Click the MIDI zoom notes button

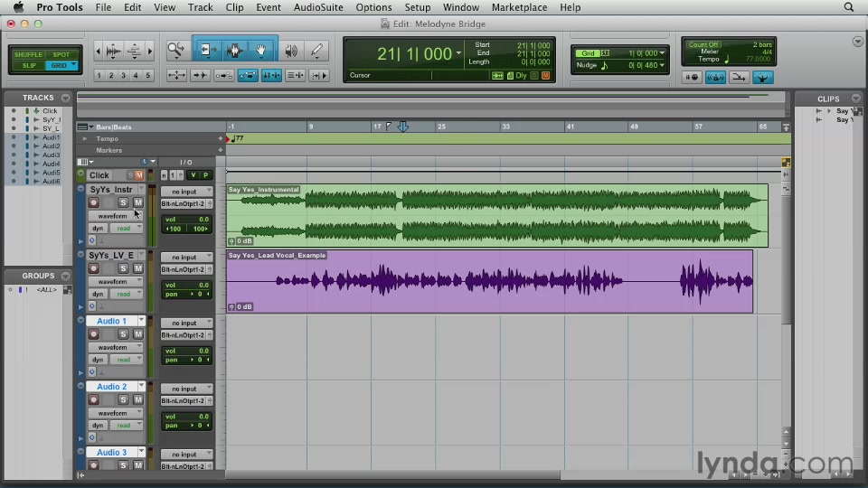click(x=134, y=51)
